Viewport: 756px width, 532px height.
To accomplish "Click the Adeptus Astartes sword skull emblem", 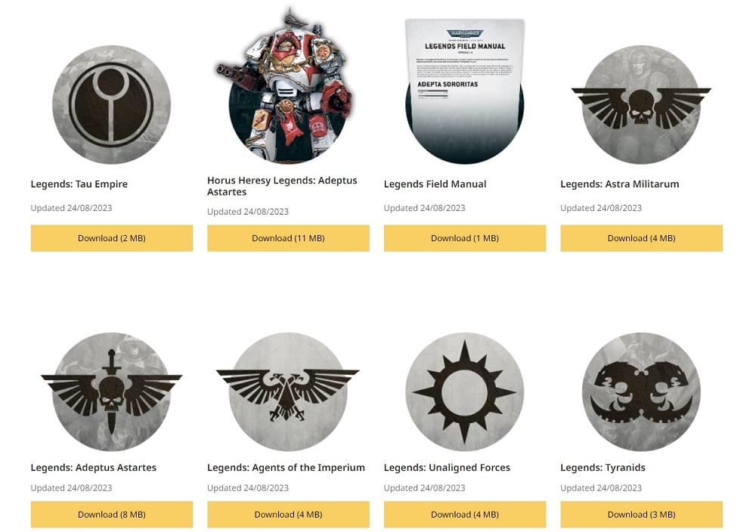I will [111, 391].
